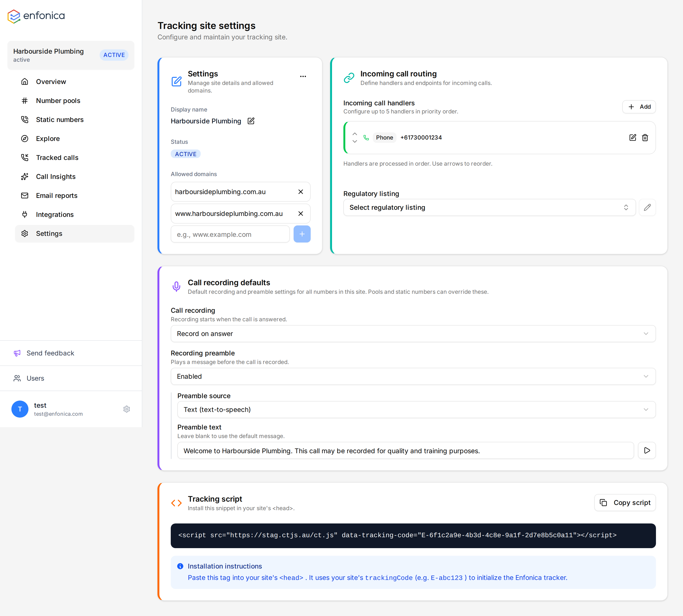Click the Static numbers phone icon
Image resolution: width=683 pixels, height=616 pixels.
(25, 120)
